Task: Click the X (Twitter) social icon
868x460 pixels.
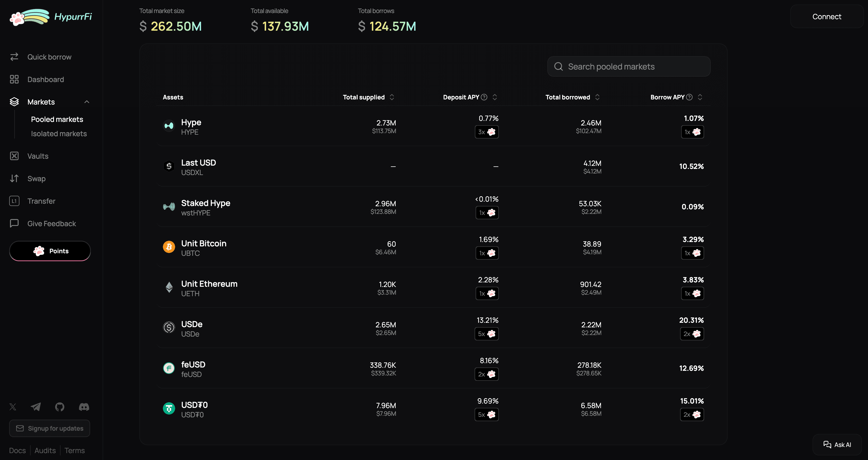Action: pyautogui.click(x=13, y=407)
